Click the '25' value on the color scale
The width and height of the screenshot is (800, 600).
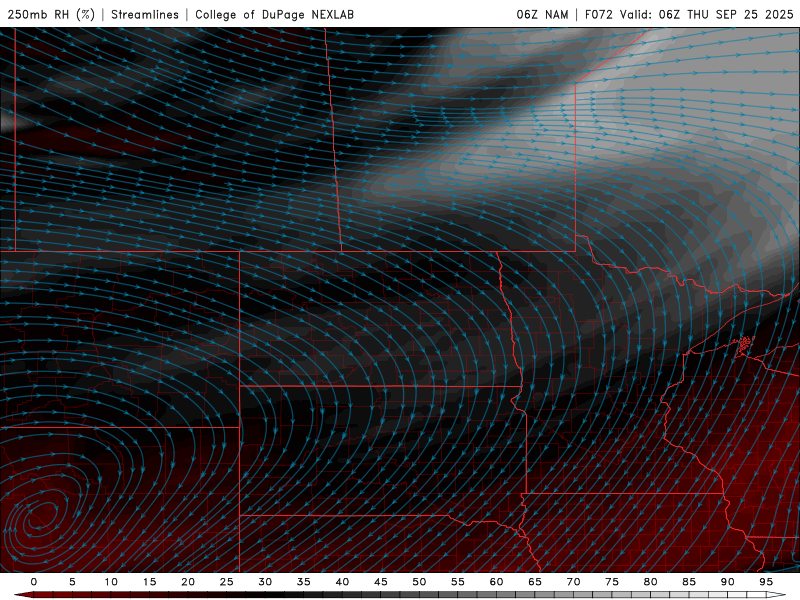(227, 582)
